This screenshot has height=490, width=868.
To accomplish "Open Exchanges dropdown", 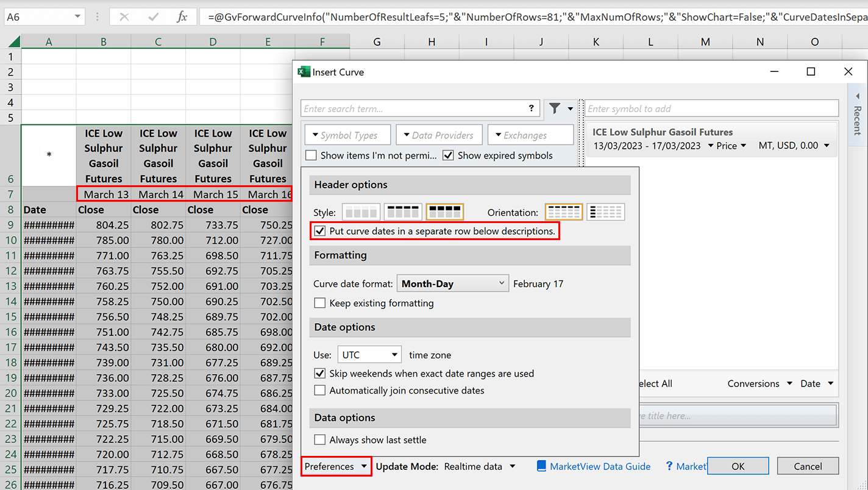I will click(530, 135).
